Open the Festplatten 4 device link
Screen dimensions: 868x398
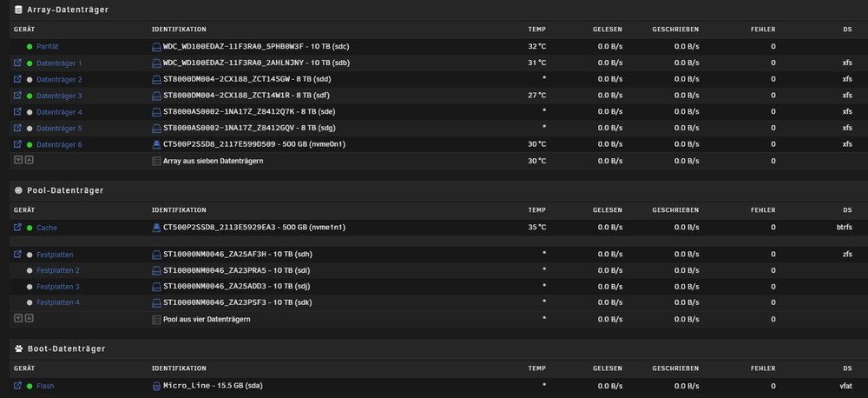[58, 302]
